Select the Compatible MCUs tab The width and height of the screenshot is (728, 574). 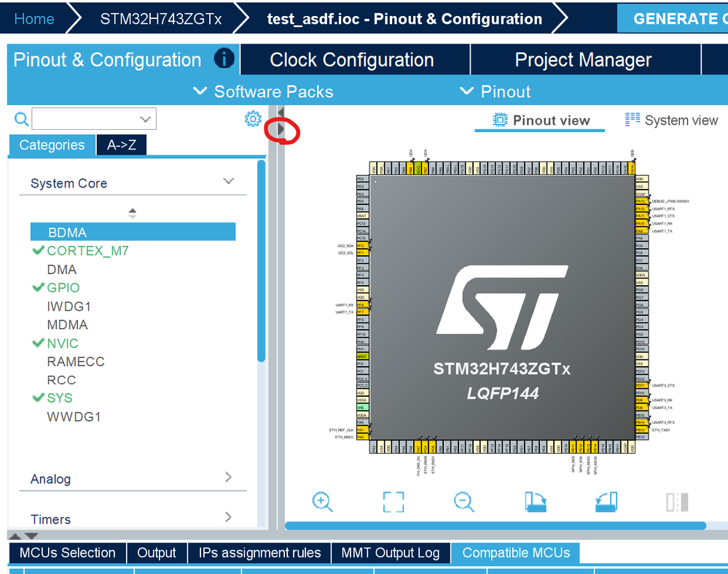[x=516, y=553]
